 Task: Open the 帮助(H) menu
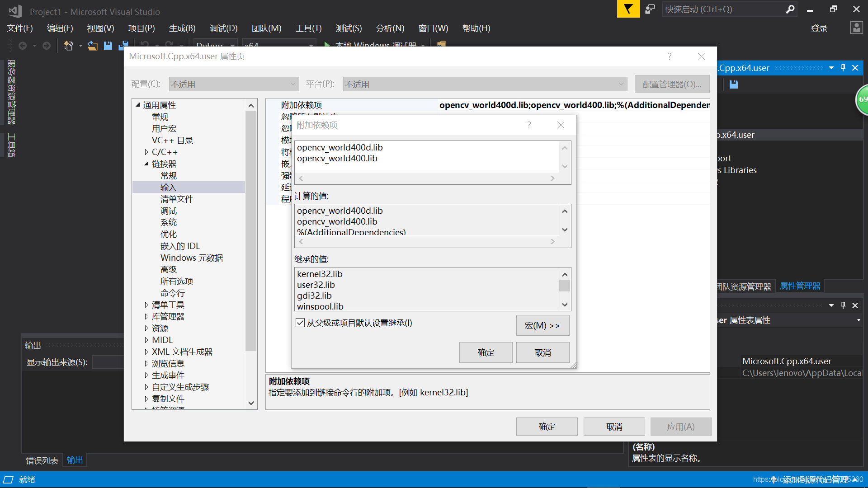(476, 28)
